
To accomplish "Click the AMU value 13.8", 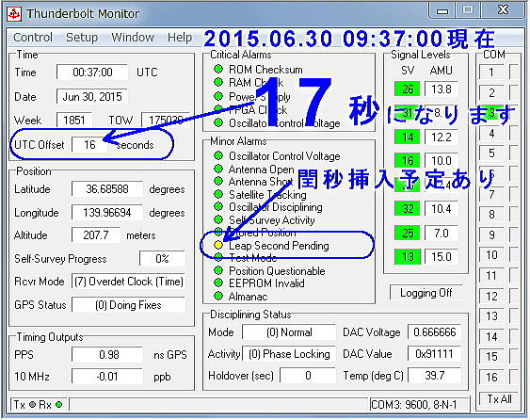I will (442, 89).
